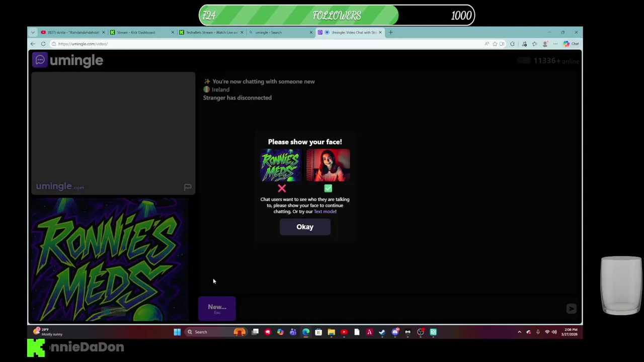Click the Okay button in the dialog
This screenshot has height=362, width=644.
(x=305, y=227)
